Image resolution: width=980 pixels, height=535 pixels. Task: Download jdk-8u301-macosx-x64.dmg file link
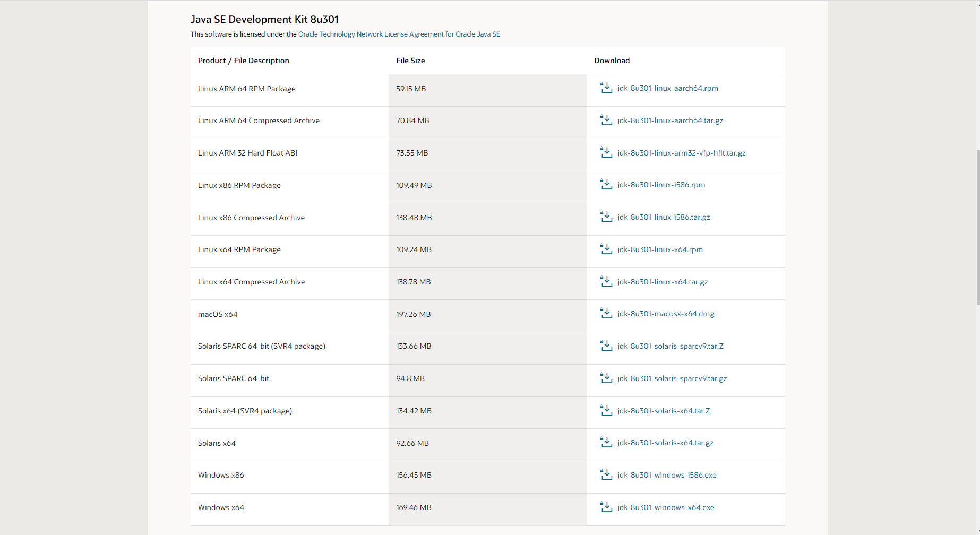666,314
